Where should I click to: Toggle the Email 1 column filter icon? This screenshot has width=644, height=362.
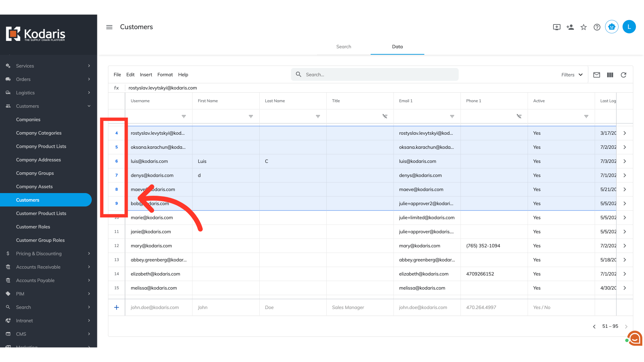tap(452, 116)
